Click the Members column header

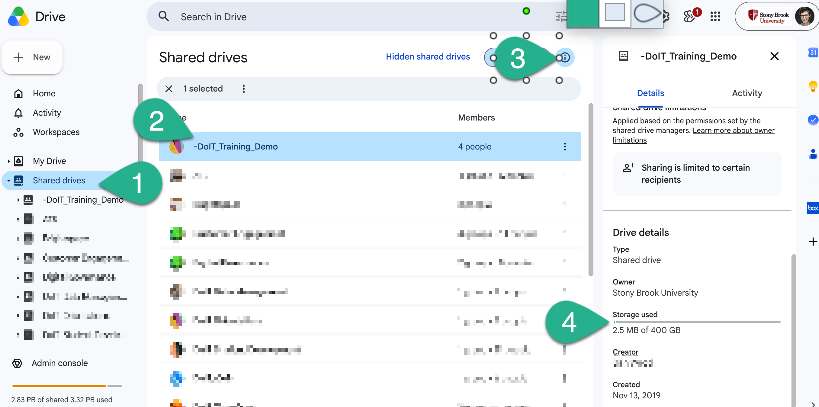click(476, 118)
